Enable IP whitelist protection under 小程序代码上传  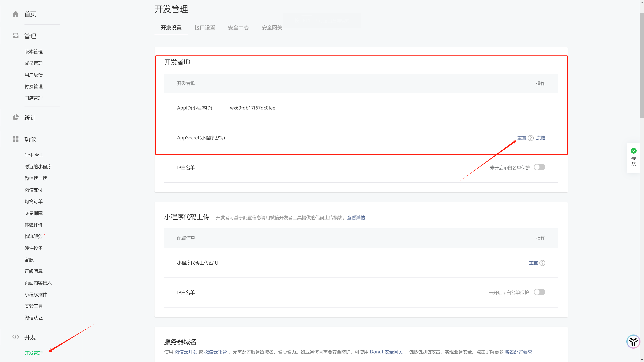[x=539, y=292]
